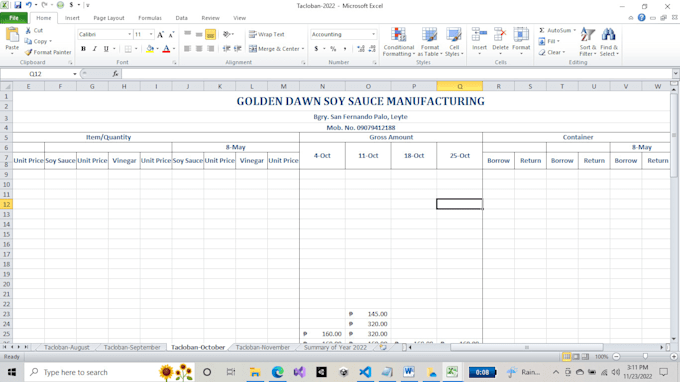Open Sort & Filter menu

[x=588, y=42]
